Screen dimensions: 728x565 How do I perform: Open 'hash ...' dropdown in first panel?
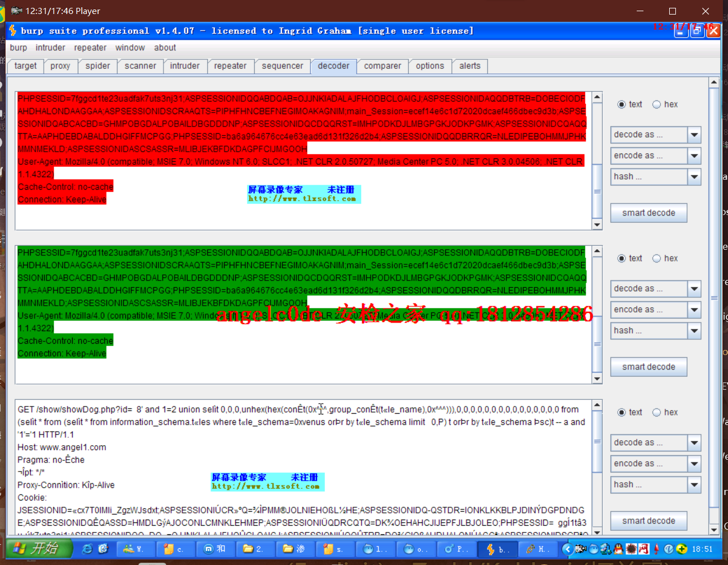tap(656, 176)
